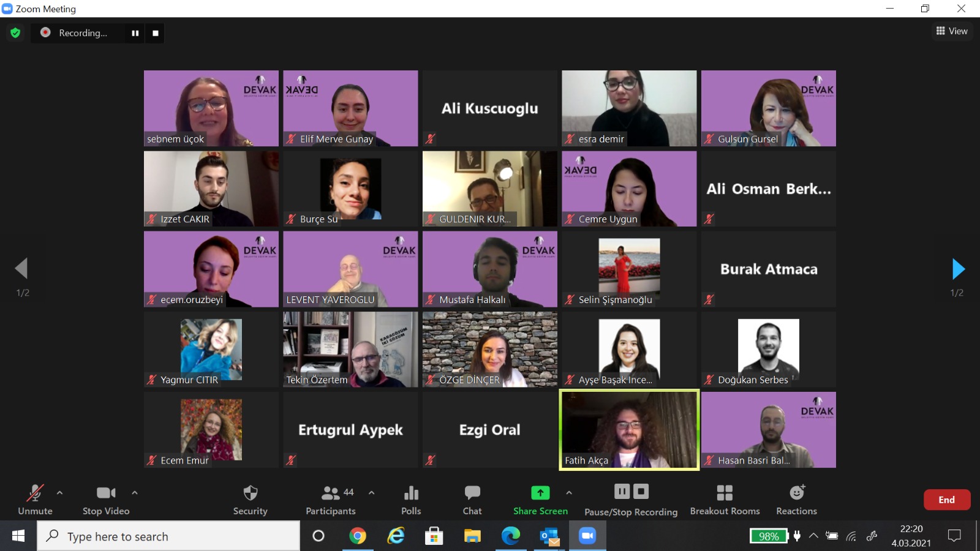
Task: Click the green Share Screen icon
Action: click(540, 493)
